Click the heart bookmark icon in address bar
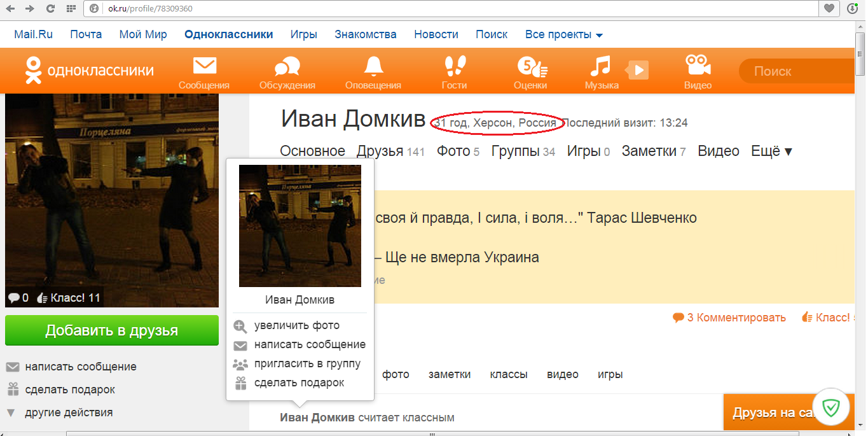 pyautogui.click(x=829, y=9)
